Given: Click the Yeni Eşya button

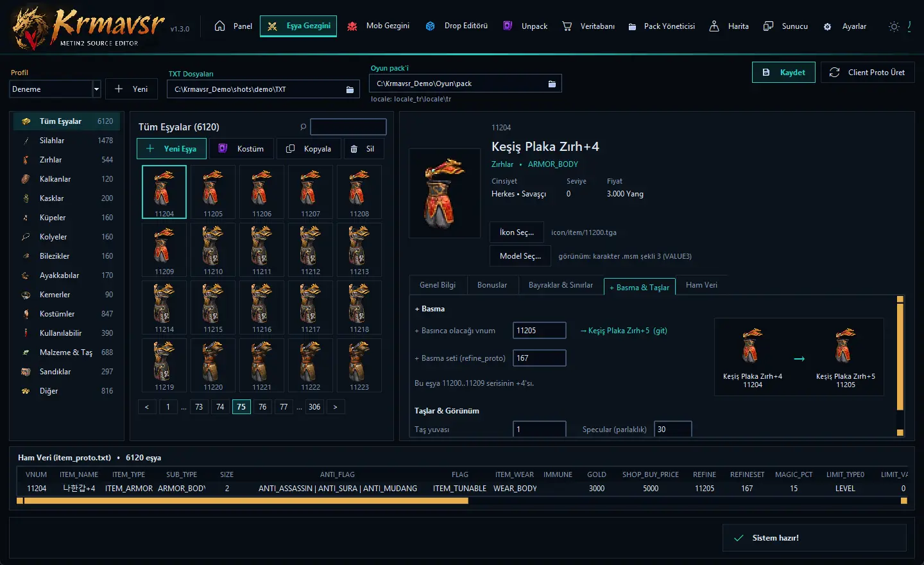Looking at the screenshot, I should tap(171, 148).
